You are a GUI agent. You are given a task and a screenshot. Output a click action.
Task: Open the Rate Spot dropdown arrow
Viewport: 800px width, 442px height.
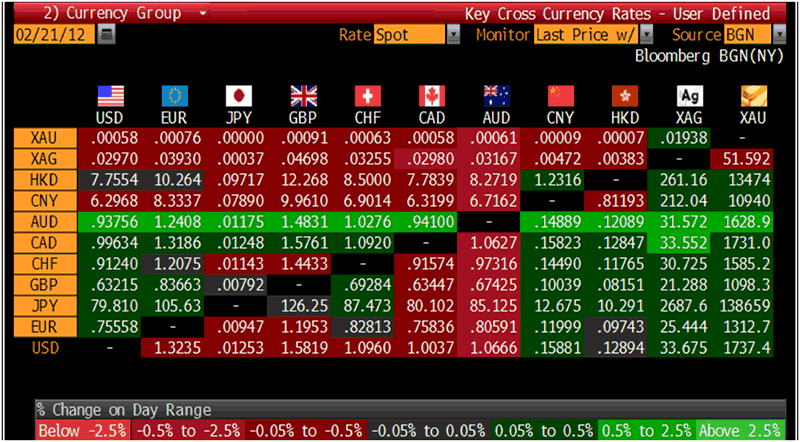[x=453, y=35]
